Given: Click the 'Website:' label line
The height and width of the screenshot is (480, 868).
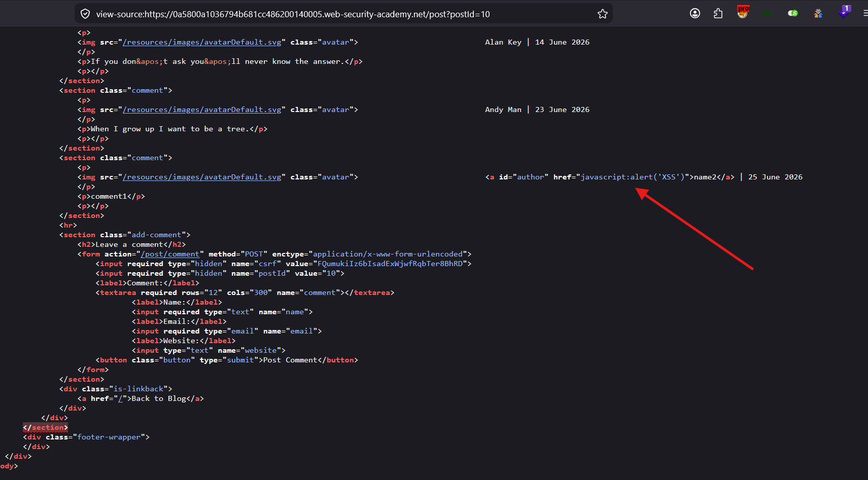Looking at the screenshot, I should 184,341.
